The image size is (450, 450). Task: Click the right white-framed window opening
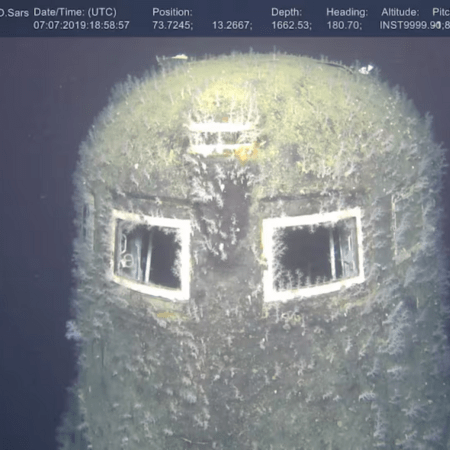pos(313,254)
